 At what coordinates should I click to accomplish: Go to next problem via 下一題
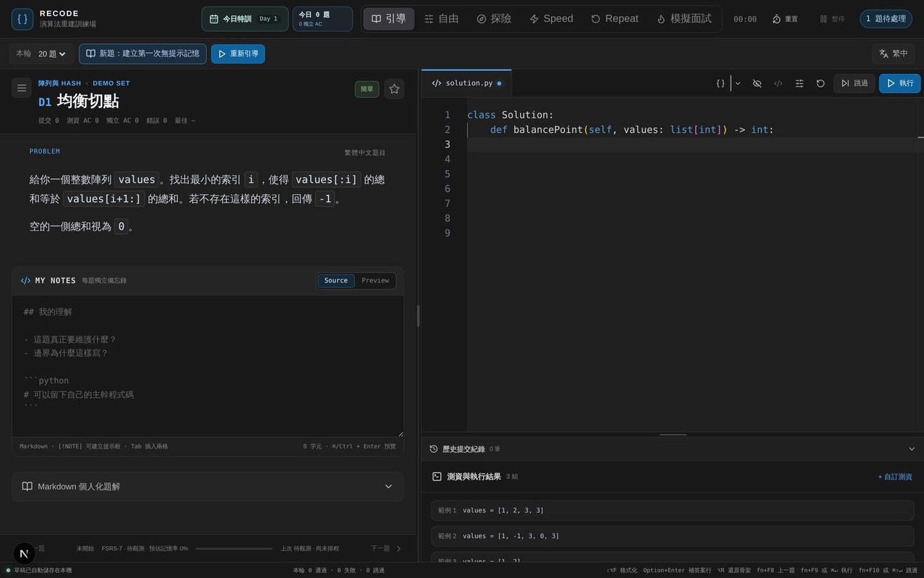pyautogui.click(x=386, y=548)
